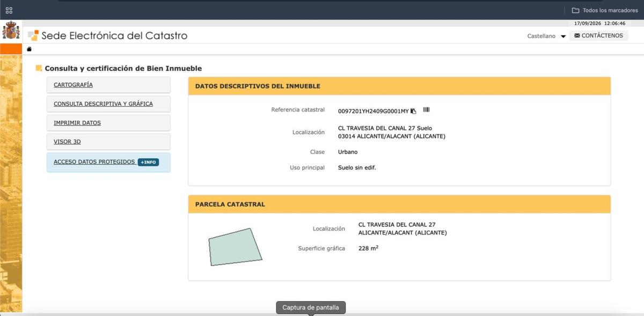Click the CONTÁCTENOS button
The image size is (644, 316).
point(598,35)
